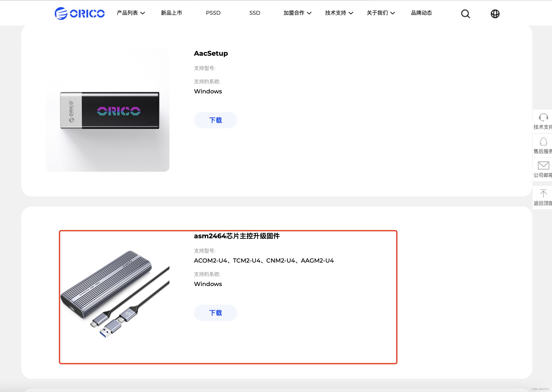Expand the 产品列表 dropdown menu
552x392 pixels.
pyautogui.click(x=131, y=13)
